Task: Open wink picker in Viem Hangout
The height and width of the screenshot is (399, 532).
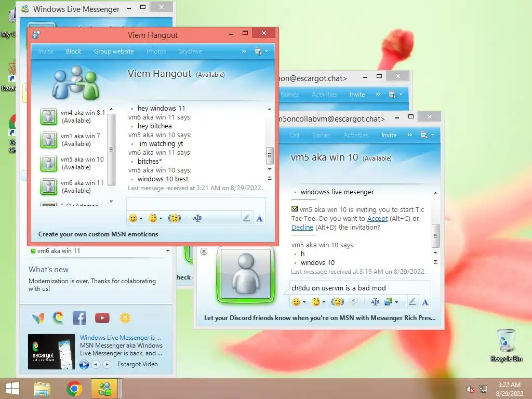Action: [153, 218]
